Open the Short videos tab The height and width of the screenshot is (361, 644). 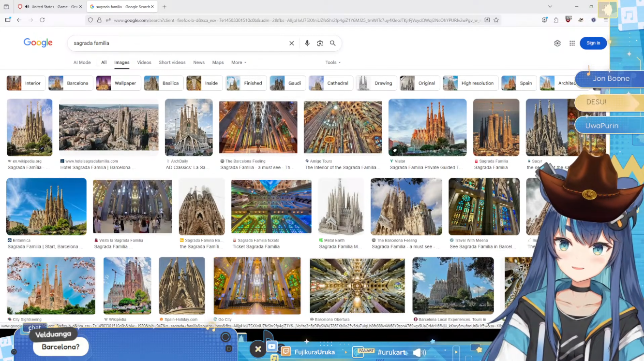pyautogui.click(x=172, y=62)
